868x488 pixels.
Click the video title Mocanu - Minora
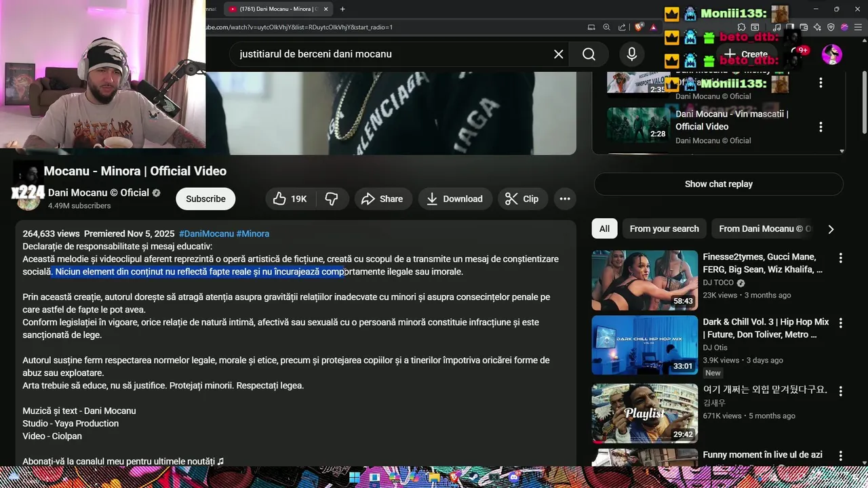[x=135, y=171]
